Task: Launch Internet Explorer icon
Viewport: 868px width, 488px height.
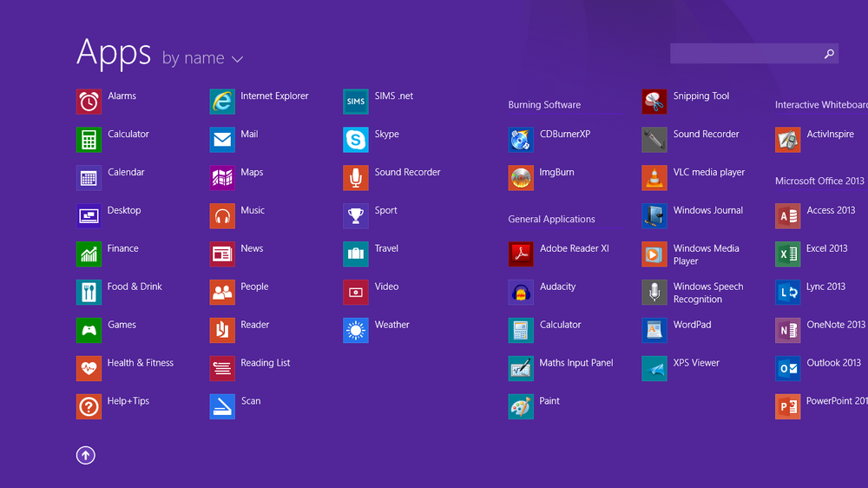Action: tap(222, 102)
